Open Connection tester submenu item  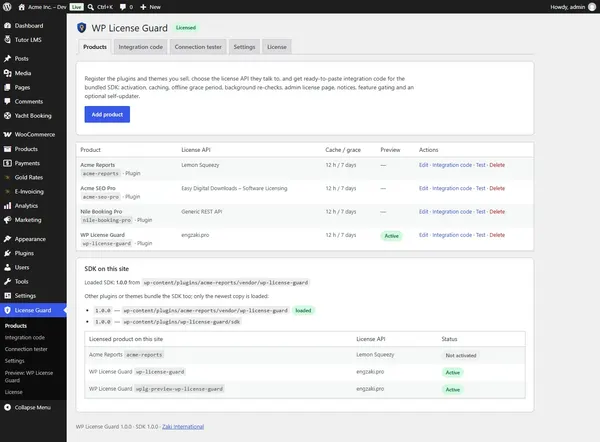26,349
